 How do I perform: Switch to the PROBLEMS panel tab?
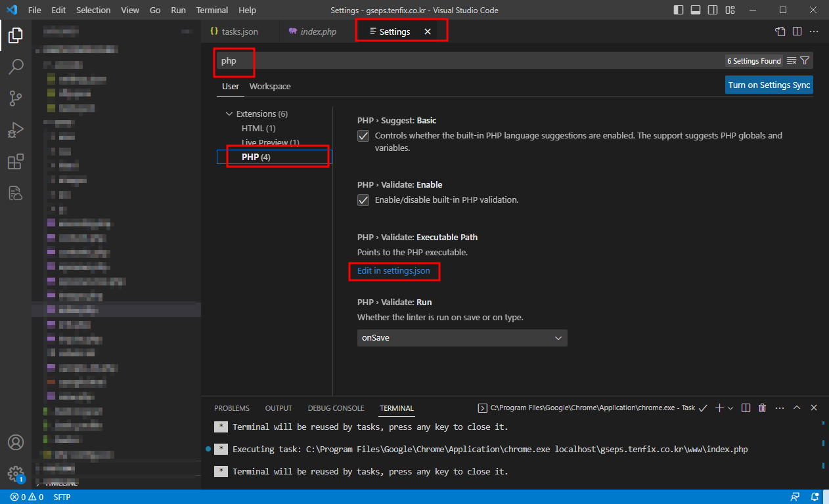232,408
